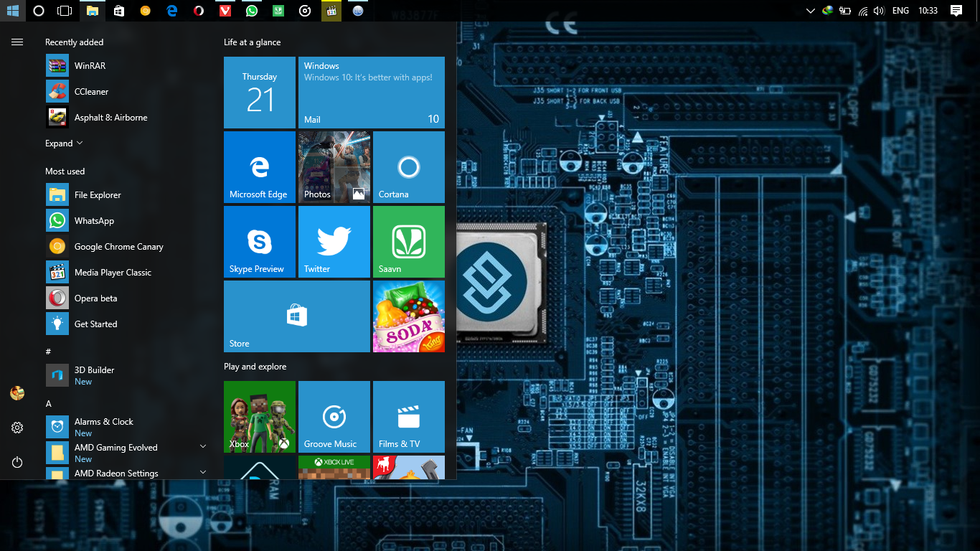Open the Store tile
The image size is (980, 551).
[x=297, y=316]
